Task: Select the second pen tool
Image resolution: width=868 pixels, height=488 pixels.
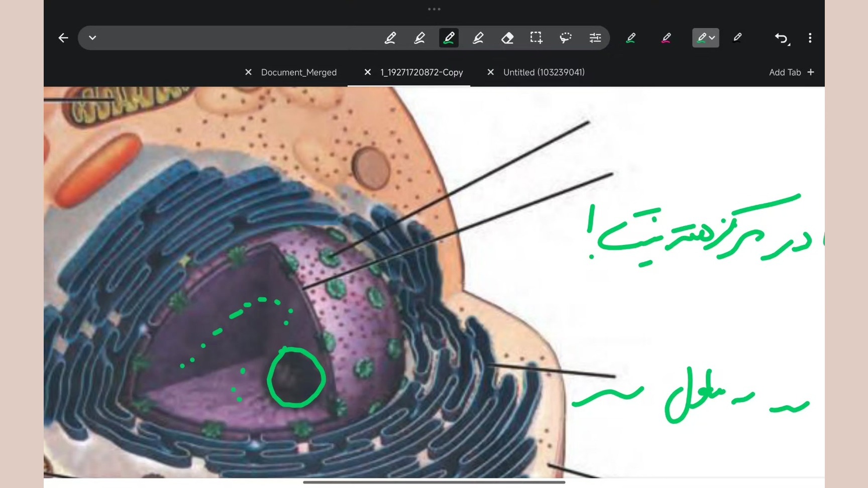Action: 419,38
